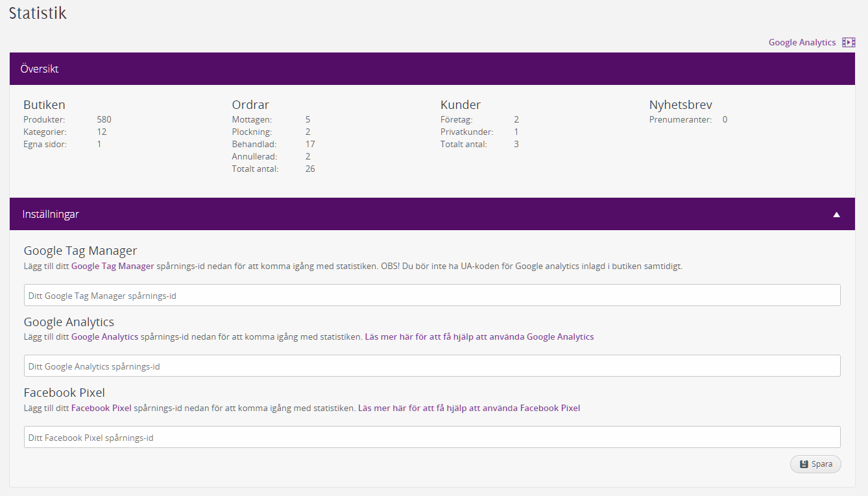The image size is (868, 496).
Task: Click the Översikt header title
Action: (x=40, y=69)
